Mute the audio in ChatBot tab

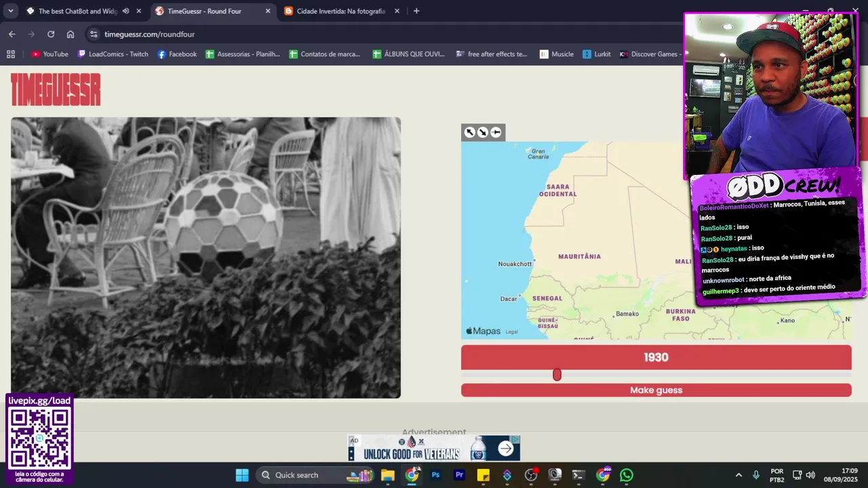point(125,11)
